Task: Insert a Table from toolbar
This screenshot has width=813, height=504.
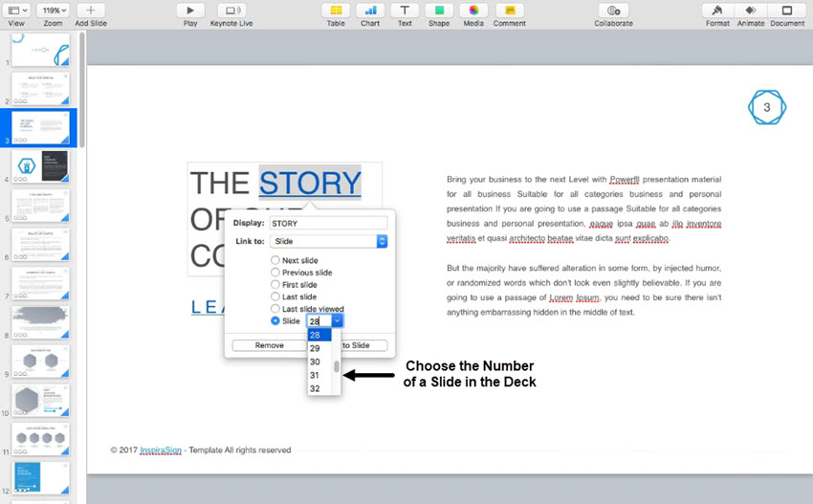Action: pyautogui.click(x=336, y=11)
